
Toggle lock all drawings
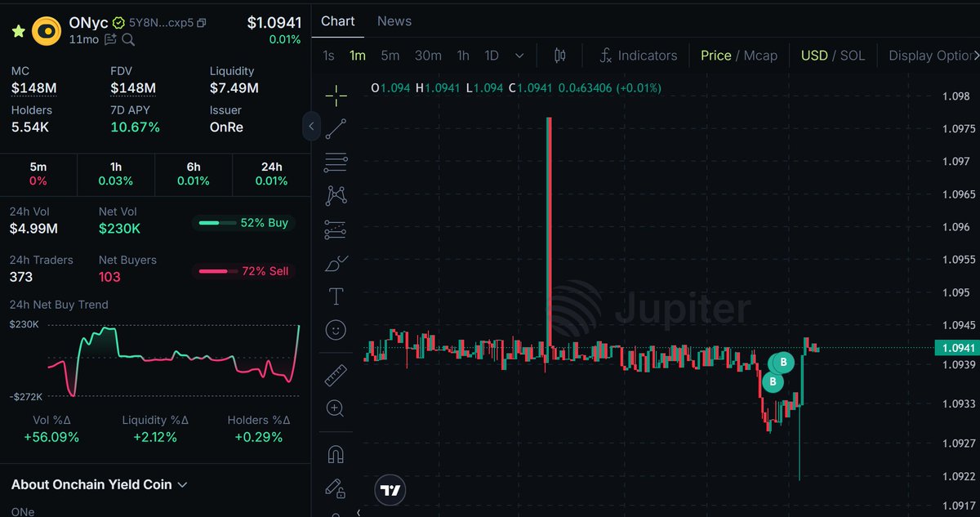pos(336,488)
